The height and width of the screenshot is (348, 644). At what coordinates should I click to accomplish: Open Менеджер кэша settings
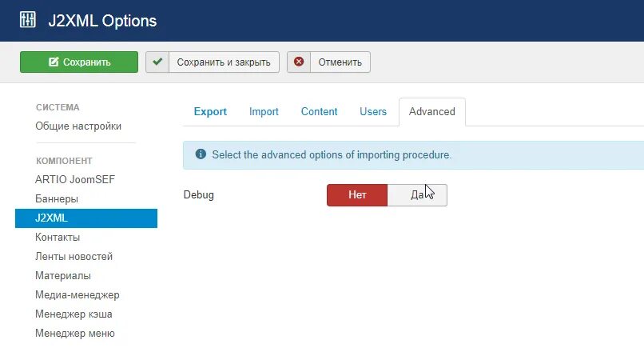(x=74, y=314)
